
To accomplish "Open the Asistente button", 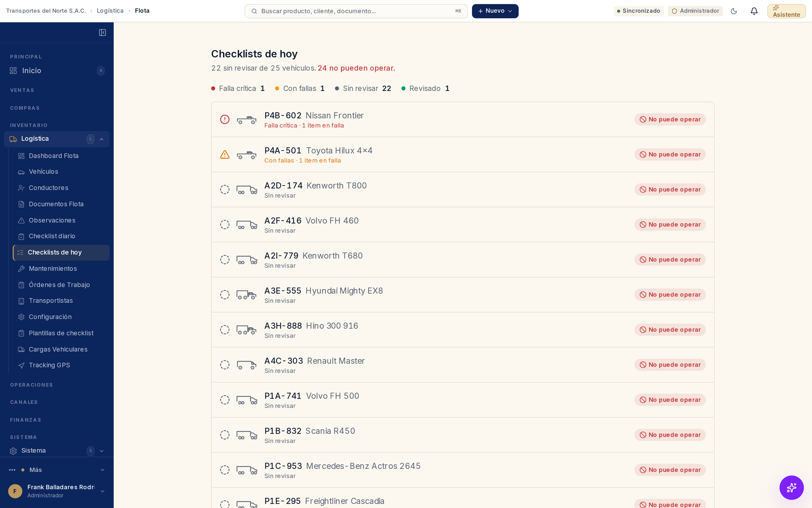I will click(x=786, y=11).
